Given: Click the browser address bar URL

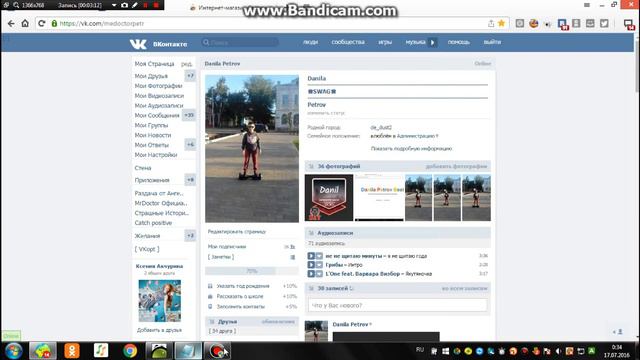Looking at the screenshot, I should [x=102, y=23].
